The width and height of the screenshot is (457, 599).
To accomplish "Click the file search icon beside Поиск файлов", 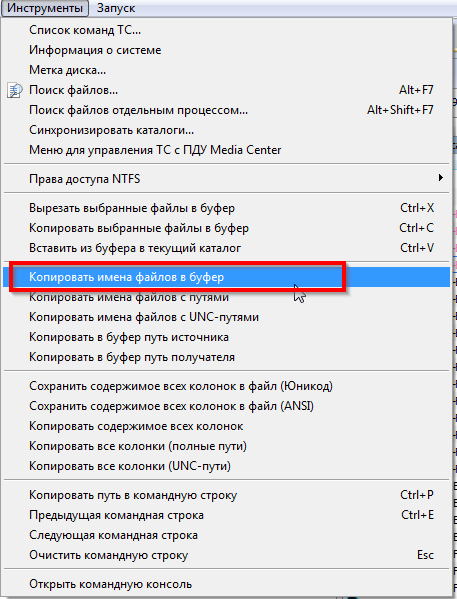I will pyautogui.click(x=14, y=91).
